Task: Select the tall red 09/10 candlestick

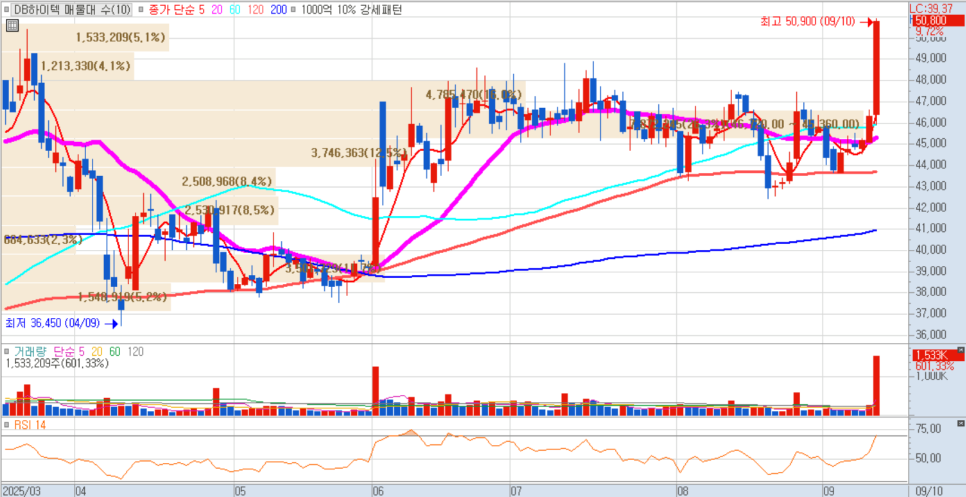Action: [x=876, y=68]
